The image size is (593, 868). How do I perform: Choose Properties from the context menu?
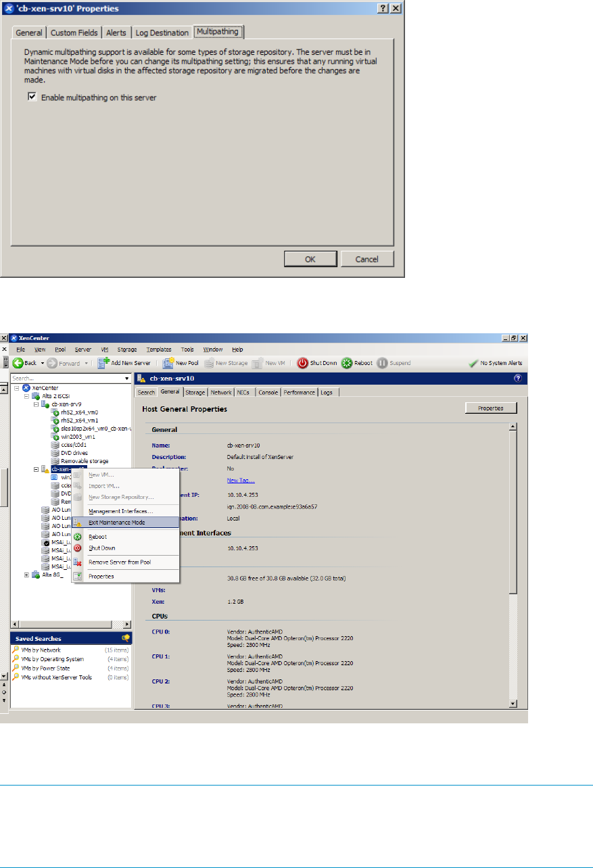[126, 577]
